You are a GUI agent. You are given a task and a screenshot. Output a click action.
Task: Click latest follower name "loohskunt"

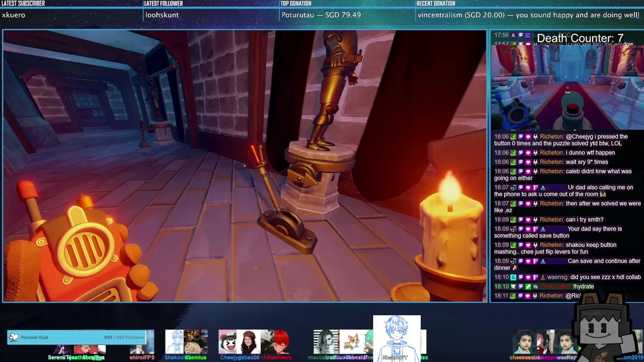(x=162, y=15)
